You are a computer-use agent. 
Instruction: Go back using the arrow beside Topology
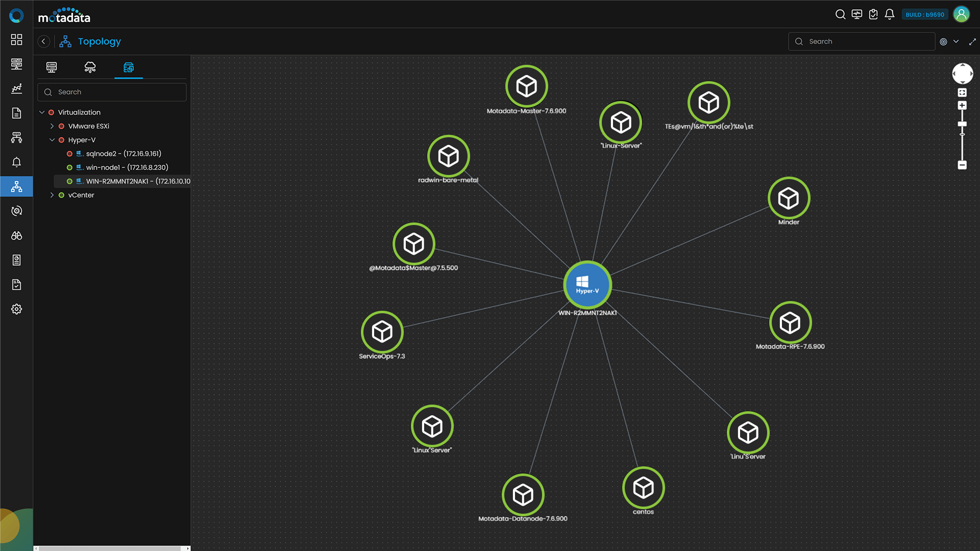44,41
